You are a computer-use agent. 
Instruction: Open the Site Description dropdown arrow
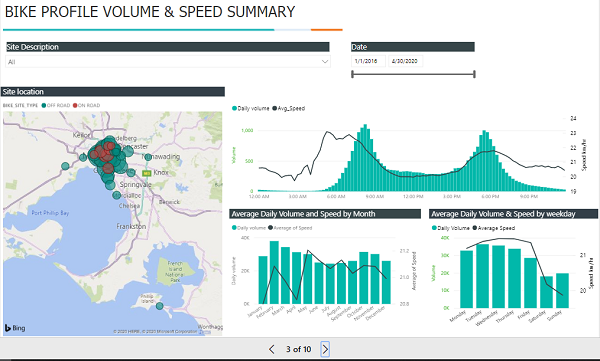325,62
